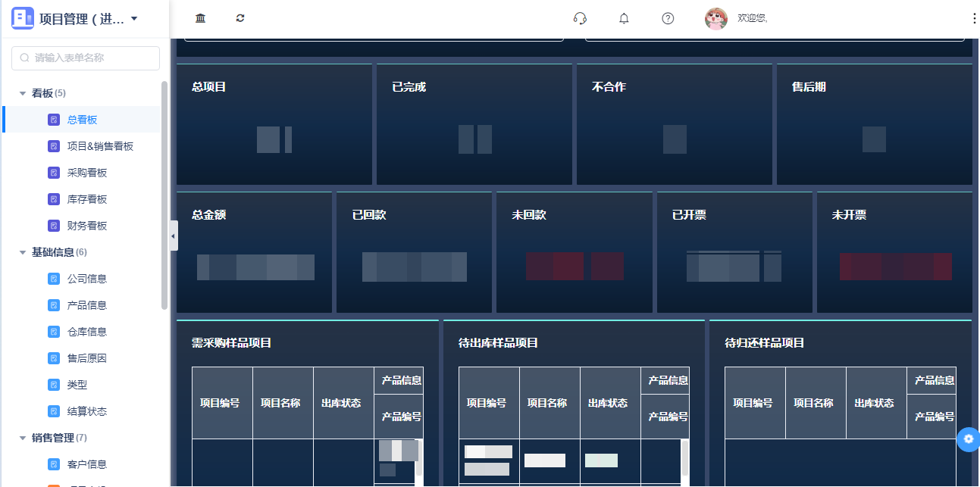Open the blue floating settings gear button
The width and height of the screenshot is (980, 487).
[969, 439]
